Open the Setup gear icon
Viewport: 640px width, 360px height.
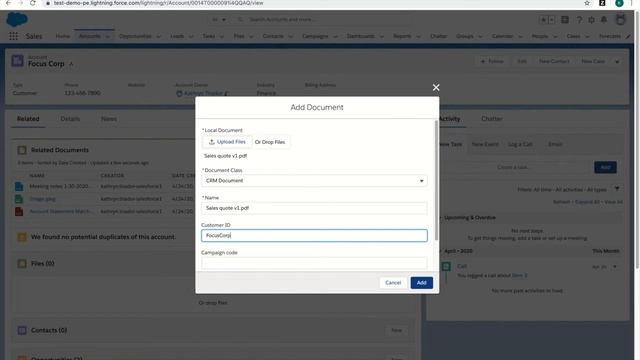[x=591, y=20]
